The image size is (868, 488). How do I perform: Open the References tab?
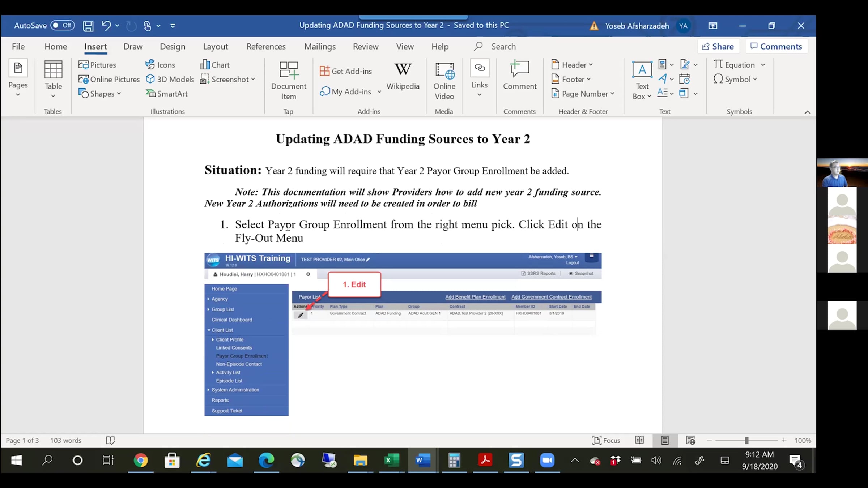pyautogui.click(x=266, y=47)
